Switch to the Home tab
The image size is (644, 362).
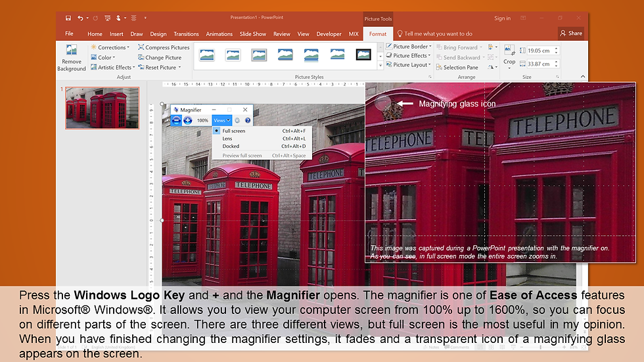pos(95,34)
